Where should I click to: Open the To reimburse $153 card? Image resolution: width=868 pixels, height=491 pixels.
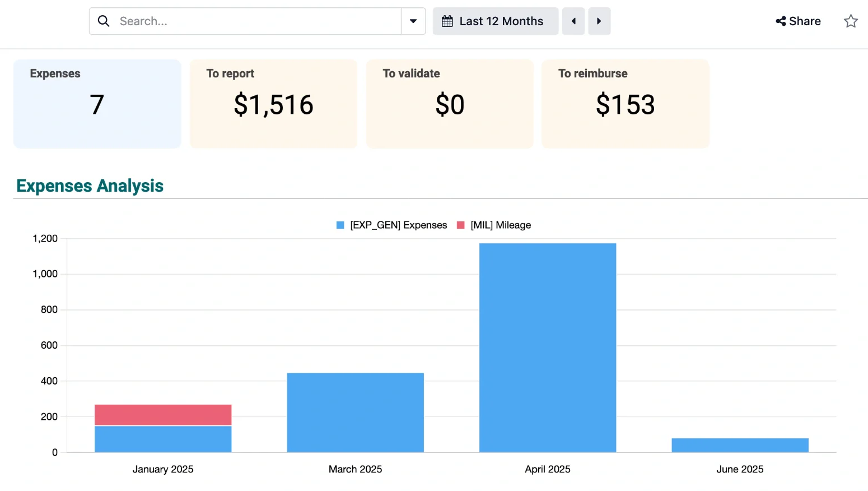click(626, 104)
